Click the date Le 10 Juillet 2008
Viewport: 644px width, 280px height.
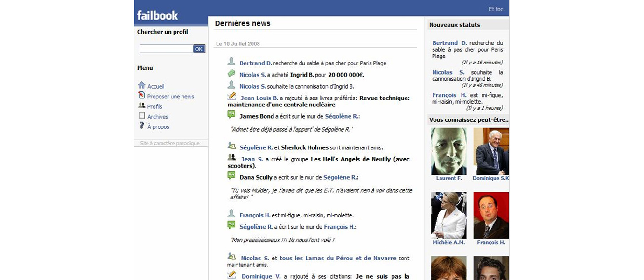click(238, 44)
